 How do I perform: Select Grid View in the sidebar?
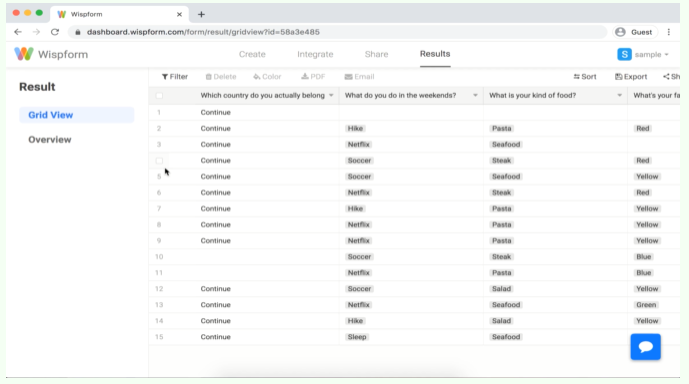point(76,115)
